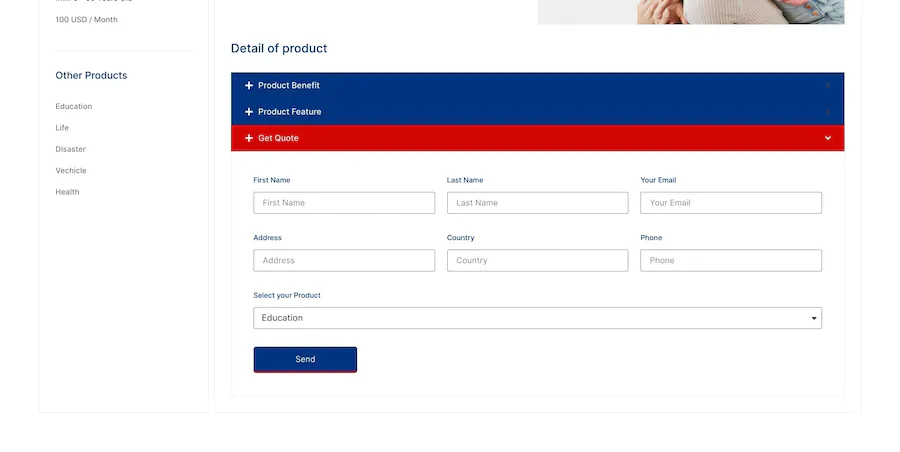Click the Address text box
The width and height of the screenshot is (900, 452).
tap(344, 261)
